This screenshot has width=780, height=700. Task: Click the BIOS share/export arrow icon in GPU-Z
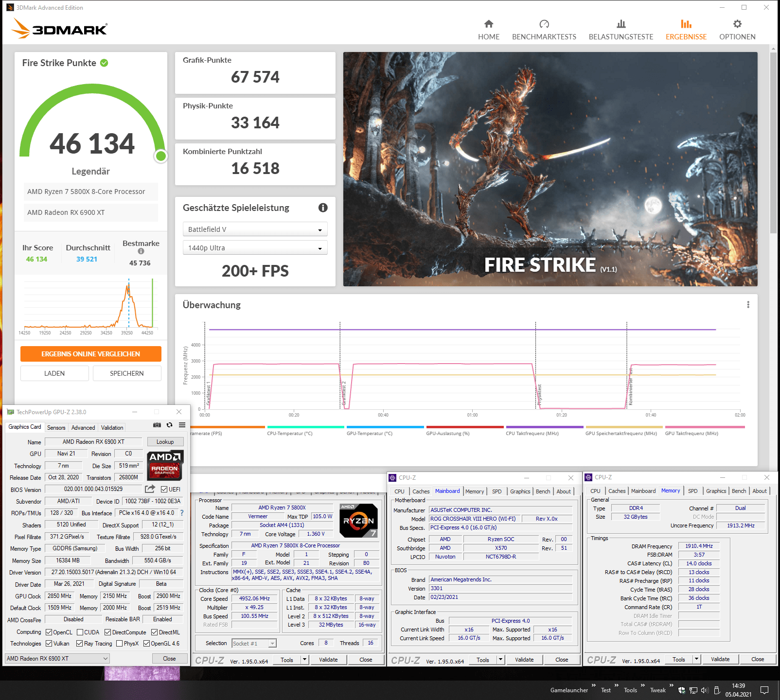tap(150, 489)
